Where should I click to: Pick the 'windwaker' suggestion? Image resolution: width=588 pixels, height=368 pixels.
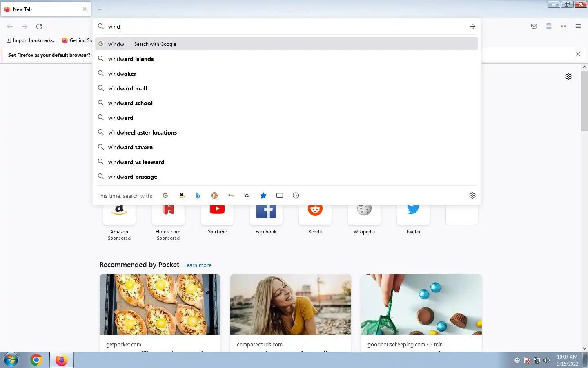tap(287, 74)
